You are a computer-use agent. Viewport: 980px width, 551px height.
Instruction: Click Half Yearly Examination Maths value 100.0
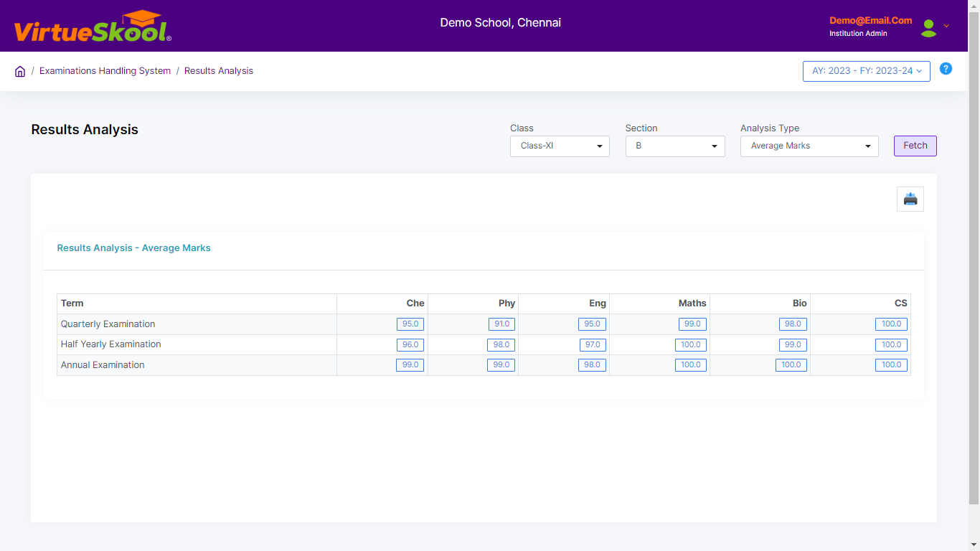pyautogui.click(x=691, y=345)
